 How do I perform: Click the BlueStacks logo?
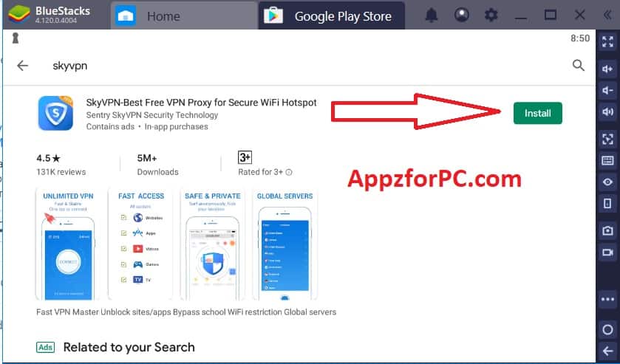tap(19, 15)
